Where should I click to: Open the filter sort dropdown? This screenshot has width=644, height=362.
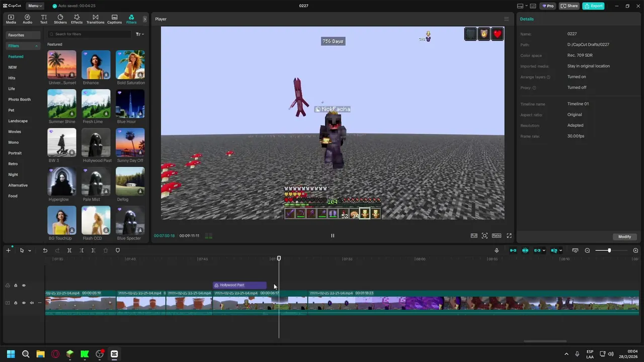pyautogui.click(x=140, y=34)
